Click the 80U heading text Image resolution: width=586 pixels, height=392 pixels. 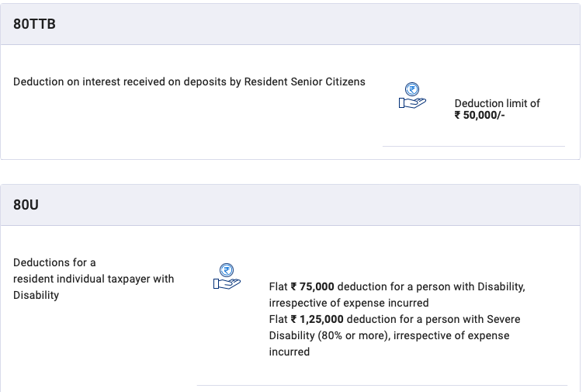26,205
